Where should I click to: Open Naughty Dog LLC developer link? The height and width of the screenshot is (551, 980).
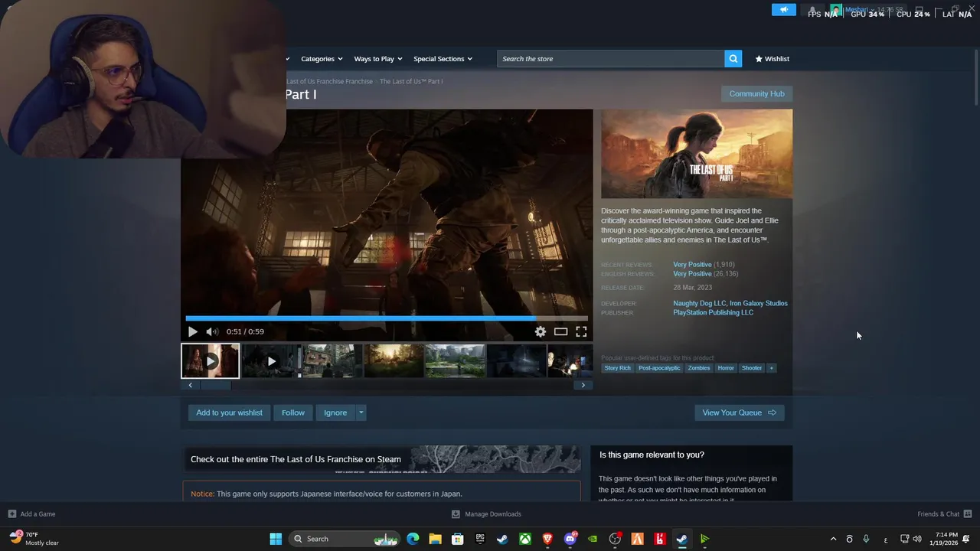click(x=699, y=303)
